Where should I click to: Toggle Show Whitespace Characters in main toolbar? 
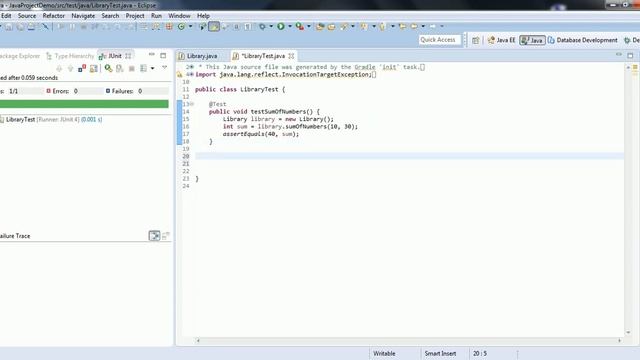pyautogui.click(x=247, y=27)
